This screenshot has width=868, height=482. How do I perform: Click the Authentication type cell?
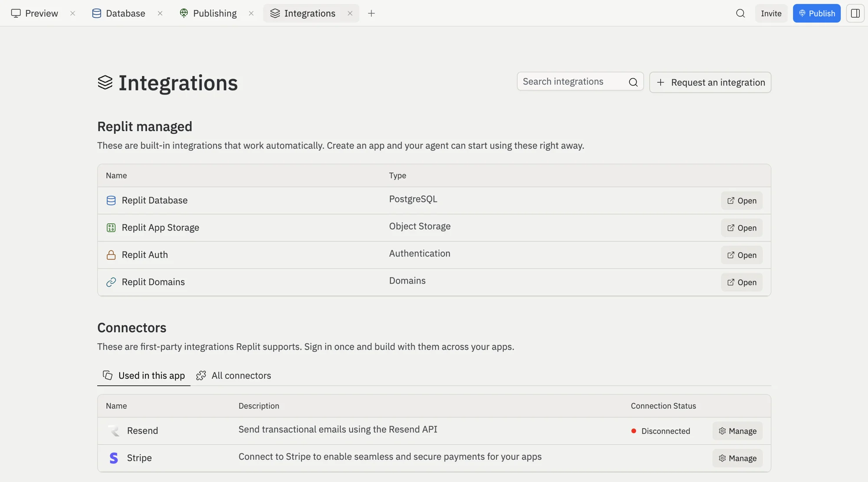pos(420,254)
